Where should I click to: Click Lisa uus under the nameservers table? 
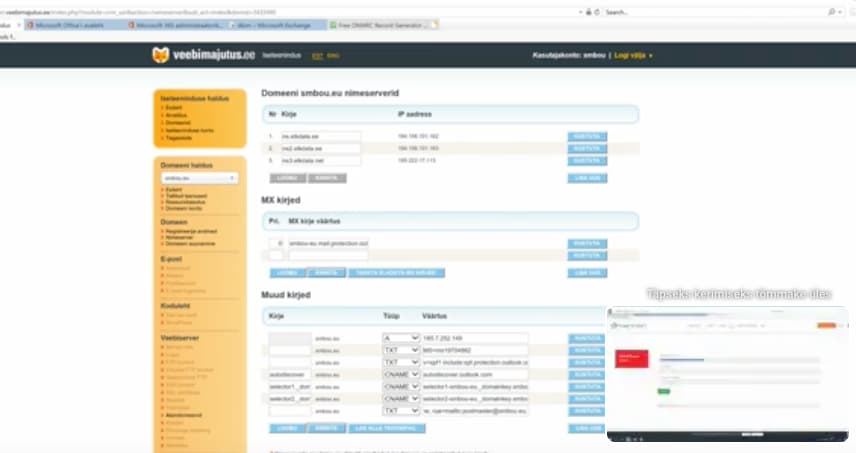pos(587,178)
